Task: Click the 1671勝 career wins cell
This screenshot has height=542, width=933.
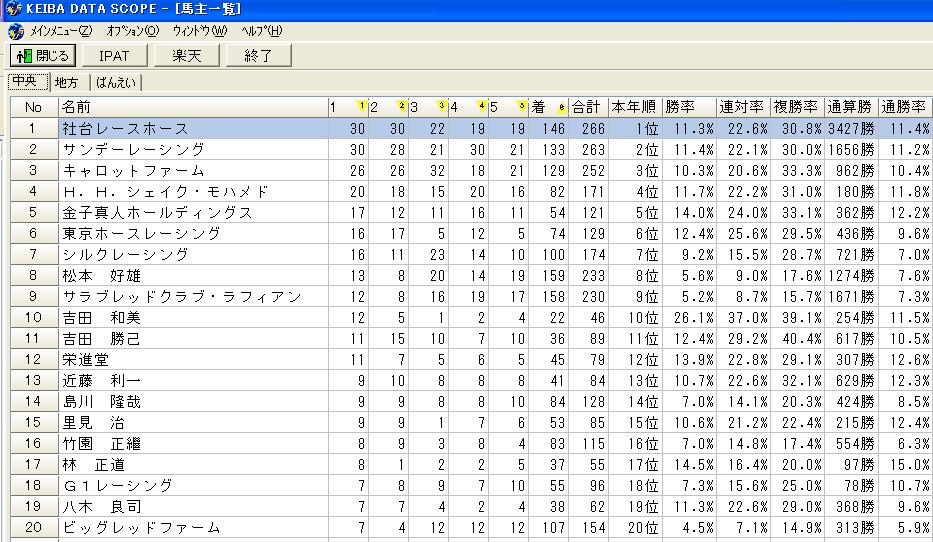Action: click(x=851, y=296)
